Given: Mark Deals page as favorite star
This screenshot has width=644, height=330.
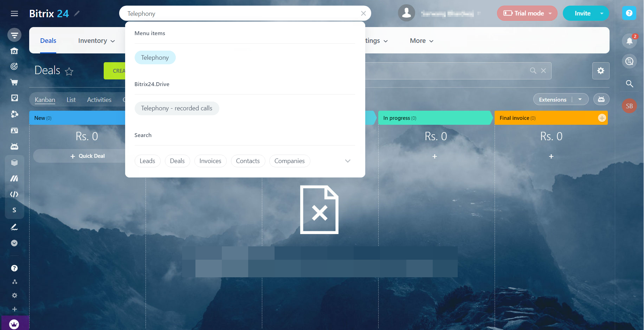Looking at the screenshot, I should [x=69, y=72].
